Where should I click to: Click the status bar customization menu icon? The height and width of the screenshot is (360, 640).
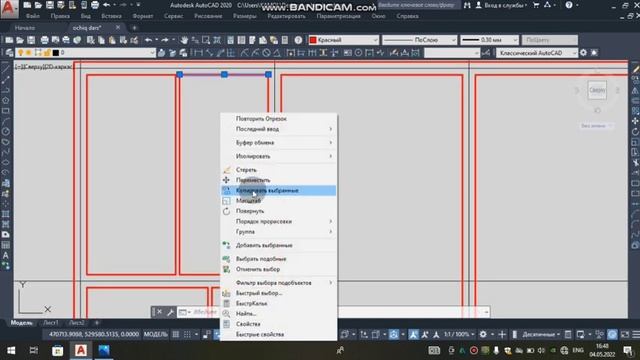[x=636, y=334]
